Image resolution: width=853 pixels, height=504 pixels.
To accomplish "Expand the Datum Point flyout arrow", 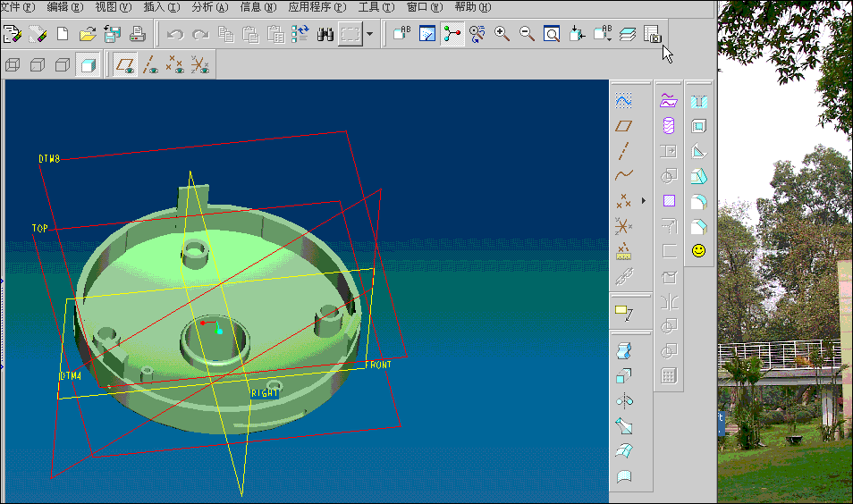I will [644, 201].
